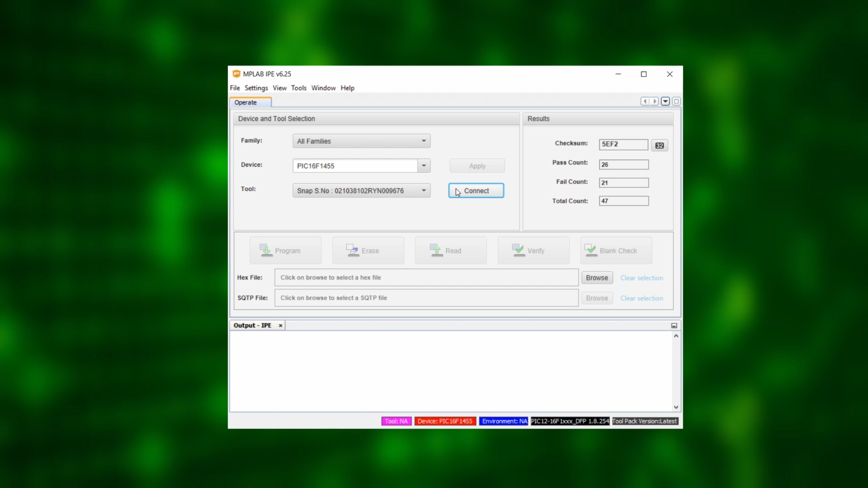The height and width of the screenshot is (488, 868).
Task: Expand the Tool selection dropdown
Action: coord(423,190)
